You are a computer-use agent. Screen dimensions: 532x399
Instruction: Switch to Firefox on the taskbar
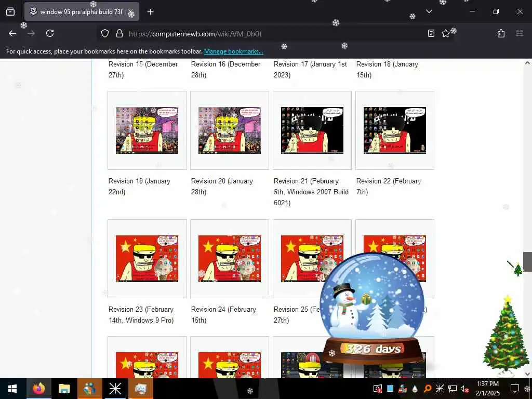click(38, 389)
